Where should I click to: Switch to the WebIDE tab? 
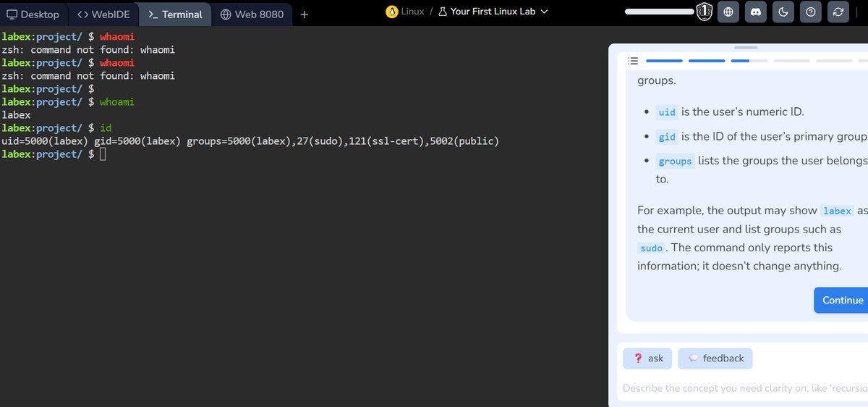[103, 14]
